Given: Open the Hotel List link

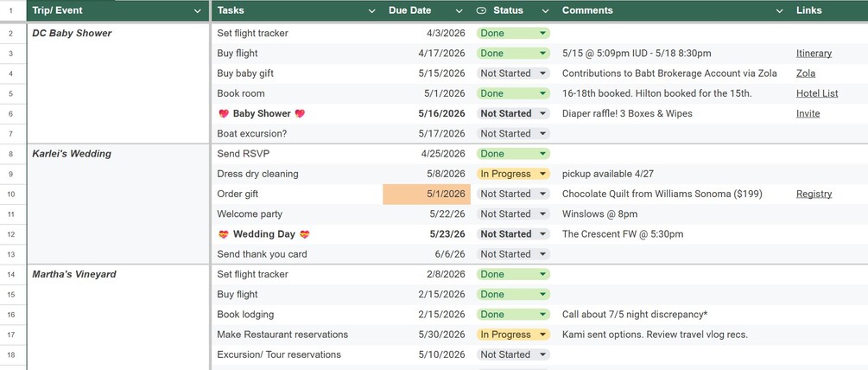Looking at the screenshot, I should pyautogui.click(x=817, y=93).
